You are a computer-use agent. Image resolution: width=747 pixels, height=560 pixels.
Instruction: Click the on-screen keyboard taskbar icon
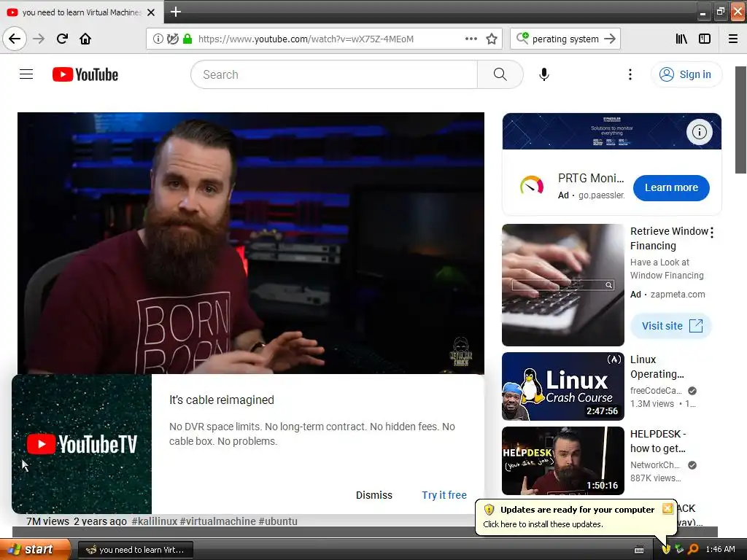click(x=639, y=550)
